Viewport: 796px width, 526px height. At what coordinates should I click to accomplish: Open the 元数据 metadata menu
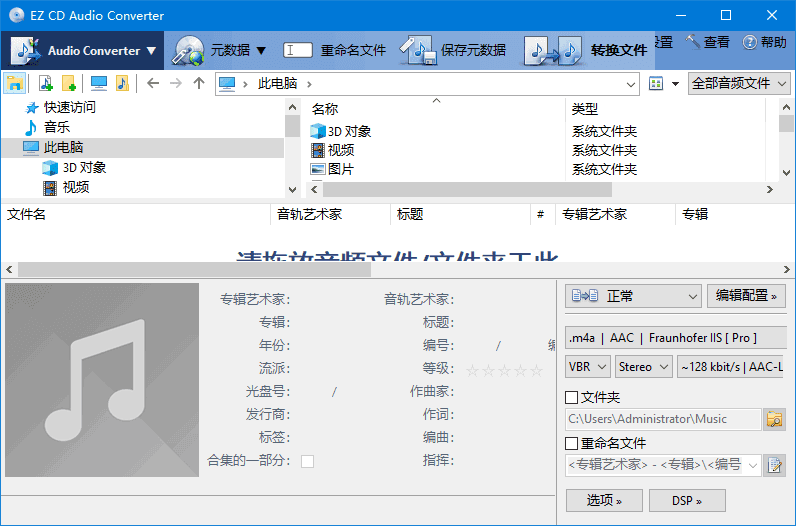coord(220,50)
